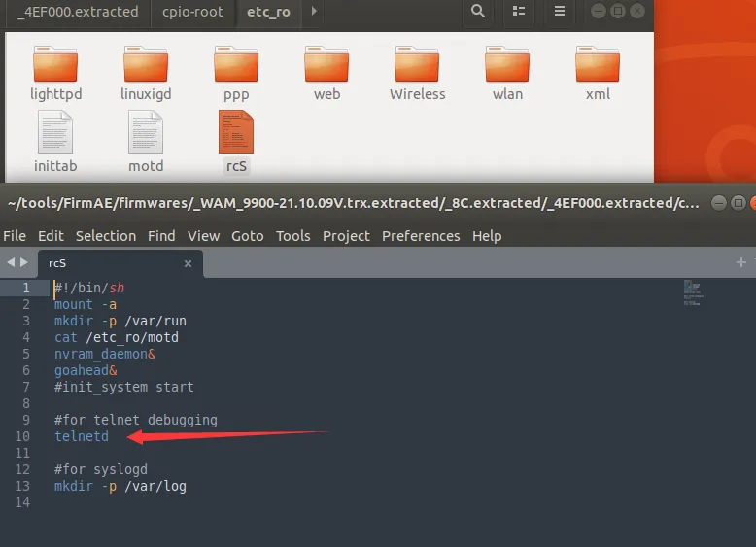Click 'cat /etc_ro/motd' line
This screenshot has height=547, width=756.
(117, 337)
